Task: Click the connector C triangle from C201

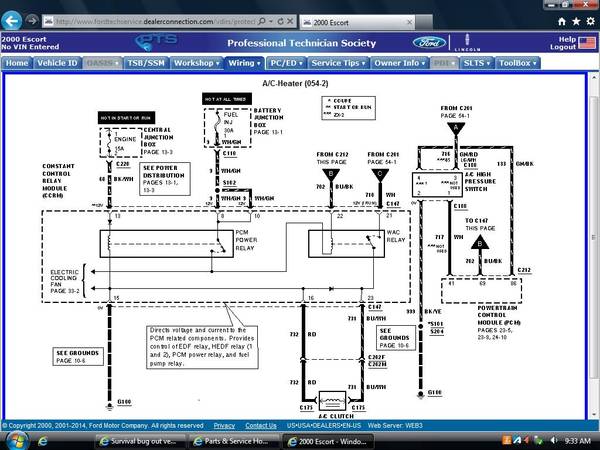Action: [380, 175]
